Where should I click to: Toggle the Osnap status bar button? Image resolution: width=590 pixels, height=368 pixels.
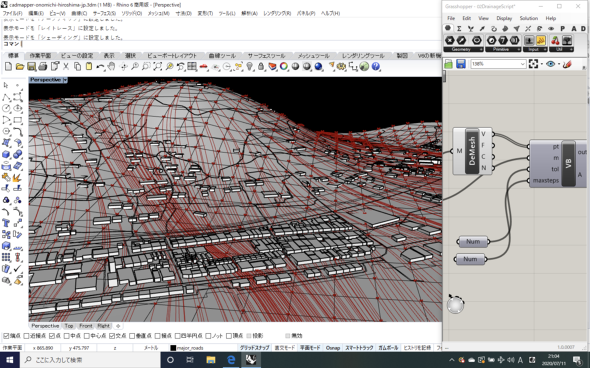point(333,348)
